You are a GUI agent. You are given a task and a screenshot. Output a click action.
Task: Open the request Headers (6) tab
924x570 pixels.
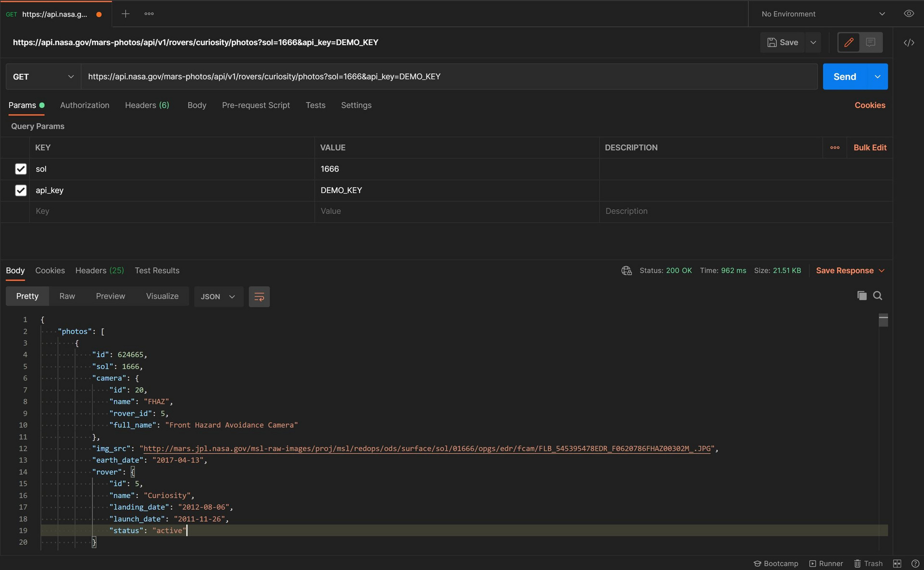tap(147, 105)
